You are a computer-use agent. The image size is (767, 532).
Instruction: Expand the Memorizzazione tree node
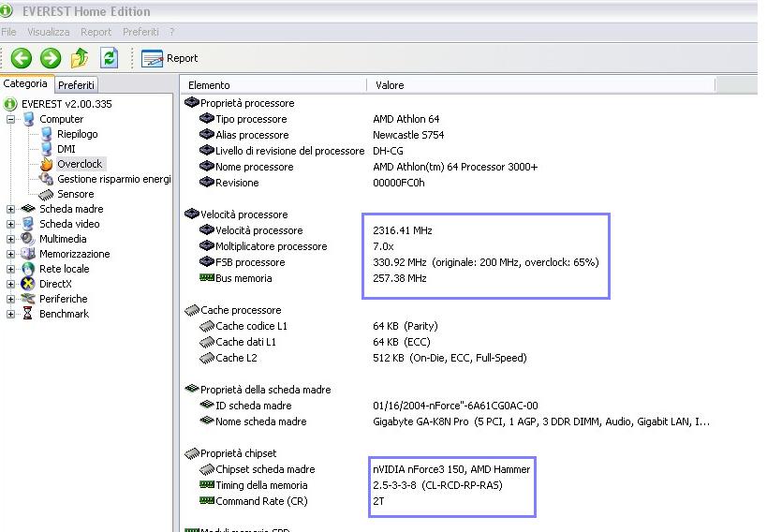point(10,254)
